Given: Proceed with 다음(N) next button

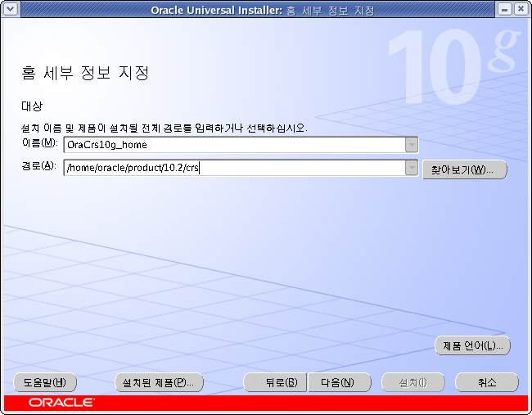Looking at the screenshot, I should 339,382.
